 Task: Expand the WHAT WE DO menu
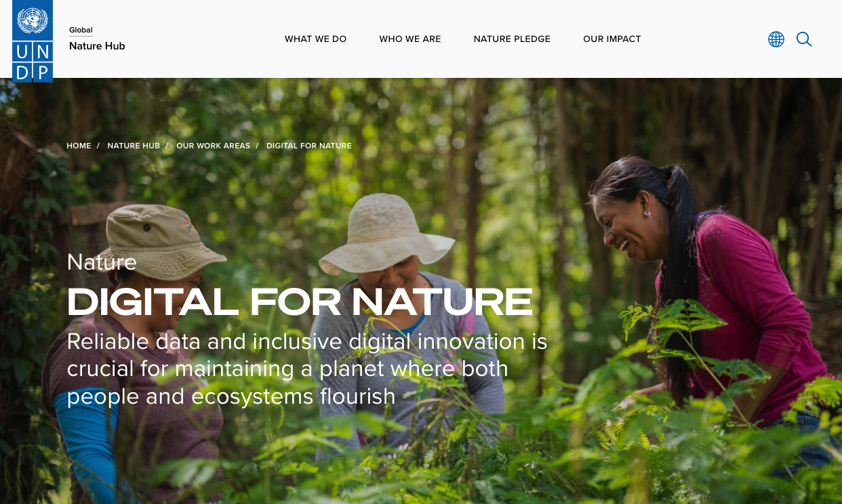pyautogui.click(x=315, y=39)
